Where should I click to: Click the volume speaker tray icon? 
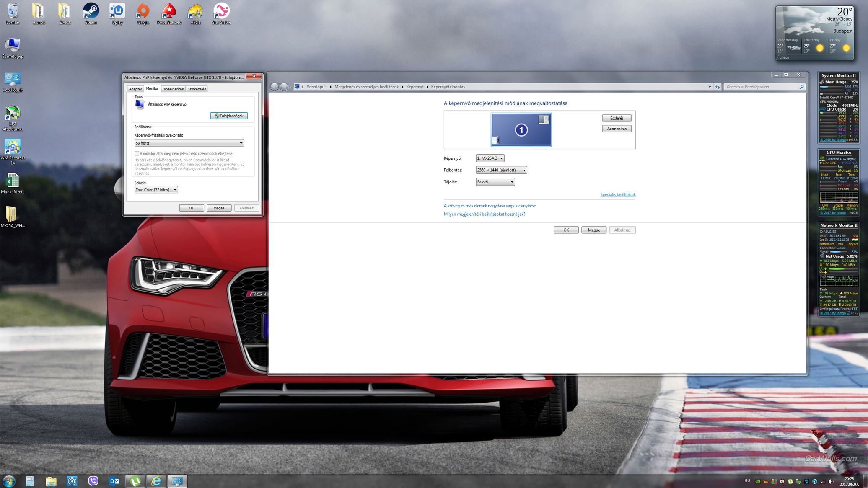(831, 482)
